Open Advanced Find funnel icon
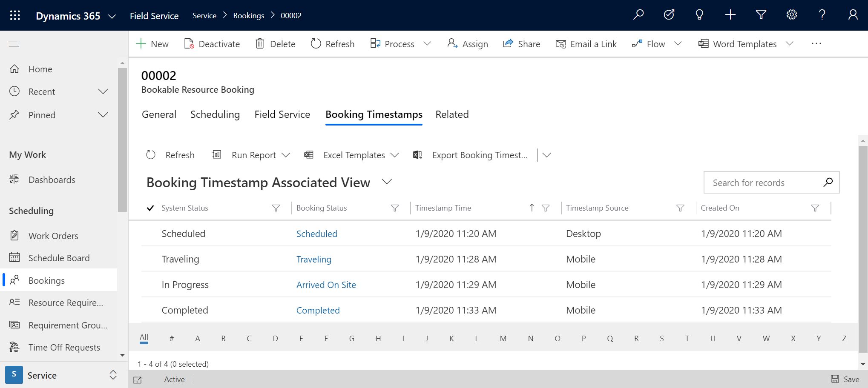This screenshot has height=388, width=868. coord(761,15)
